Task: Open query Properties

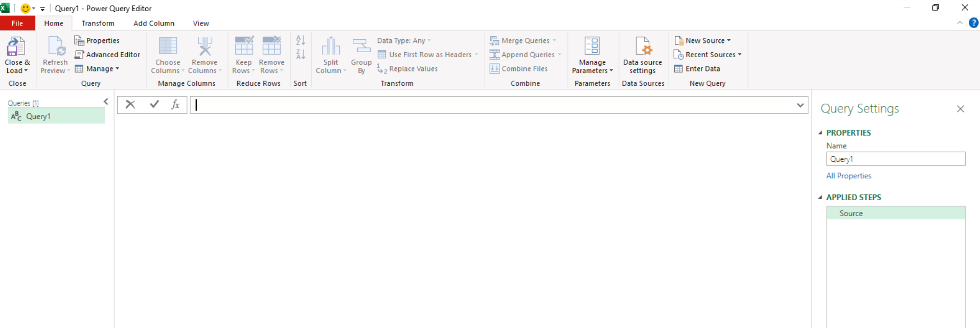Action: 97,40
